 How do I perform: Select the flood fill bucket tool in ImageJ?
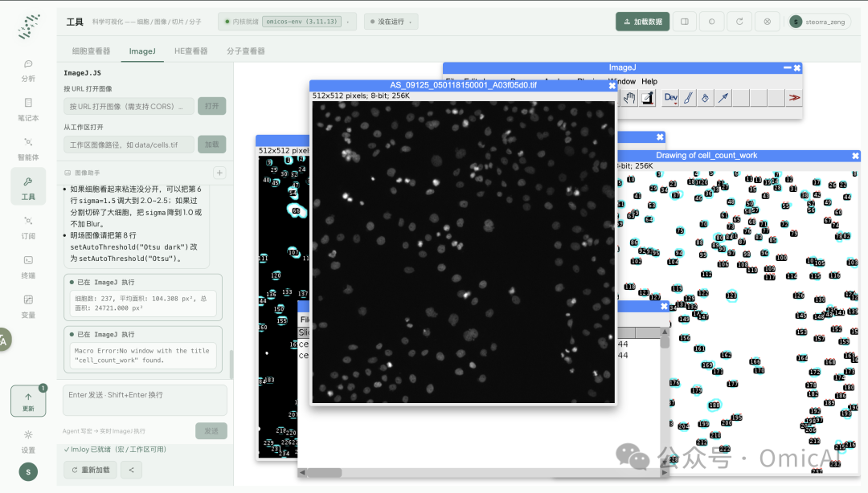(706, 98)
